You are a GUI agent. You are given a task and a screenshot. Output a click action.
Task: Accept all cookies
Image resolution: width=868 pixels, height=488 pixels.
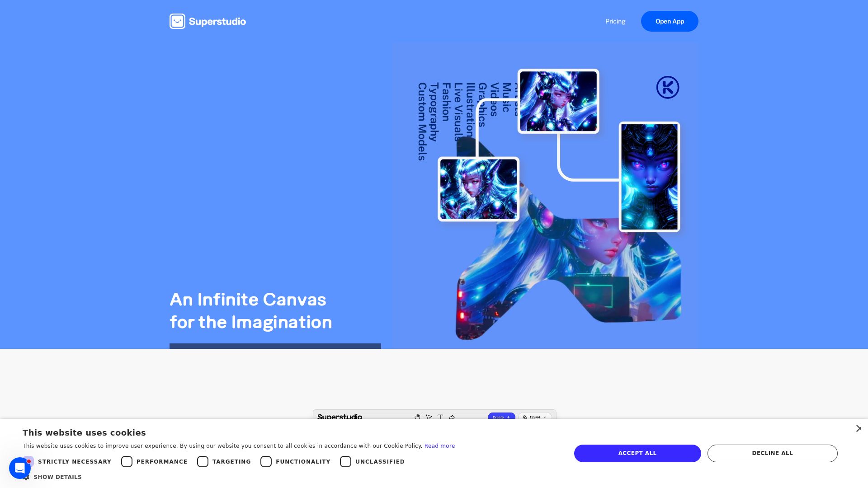637,453
